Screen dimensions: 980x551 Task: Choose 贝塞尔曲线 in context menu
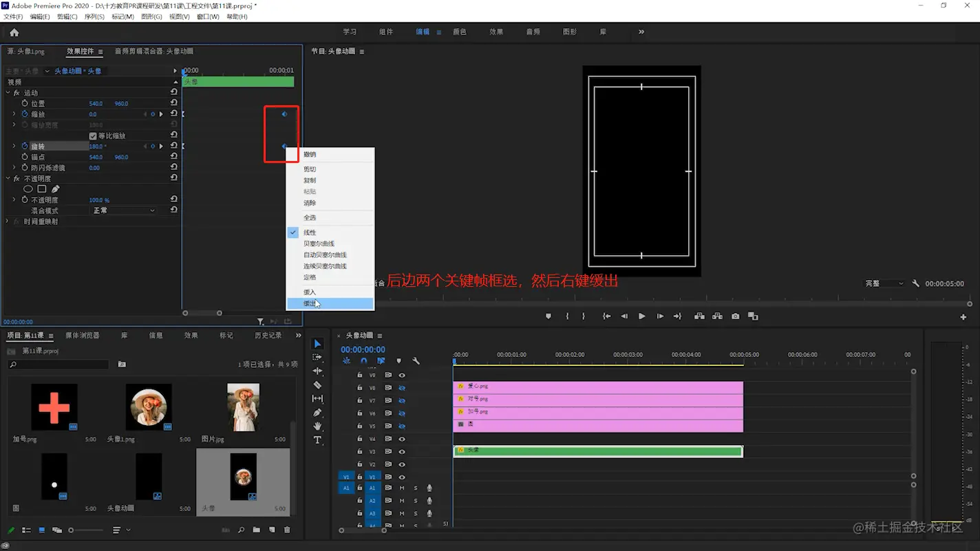pyautogui.click(x=330, y=244)
